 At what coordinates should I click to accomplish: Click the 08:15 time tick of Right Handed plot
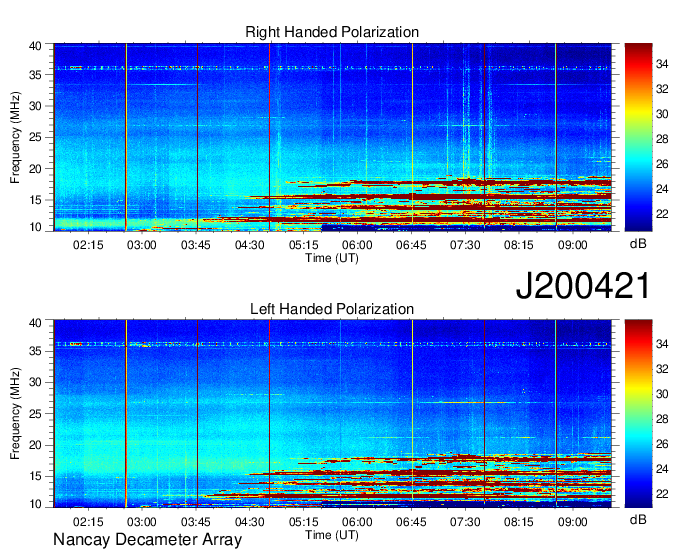click(x=519, y=245)
